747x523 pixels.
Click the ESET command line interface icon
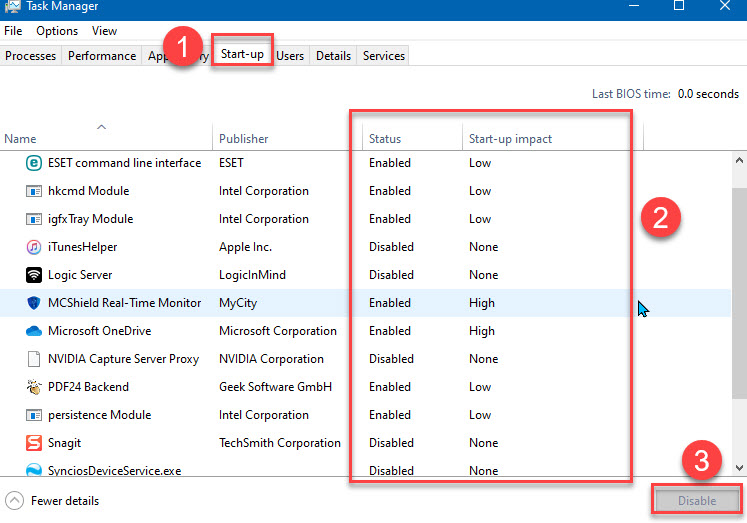point(33,163)
